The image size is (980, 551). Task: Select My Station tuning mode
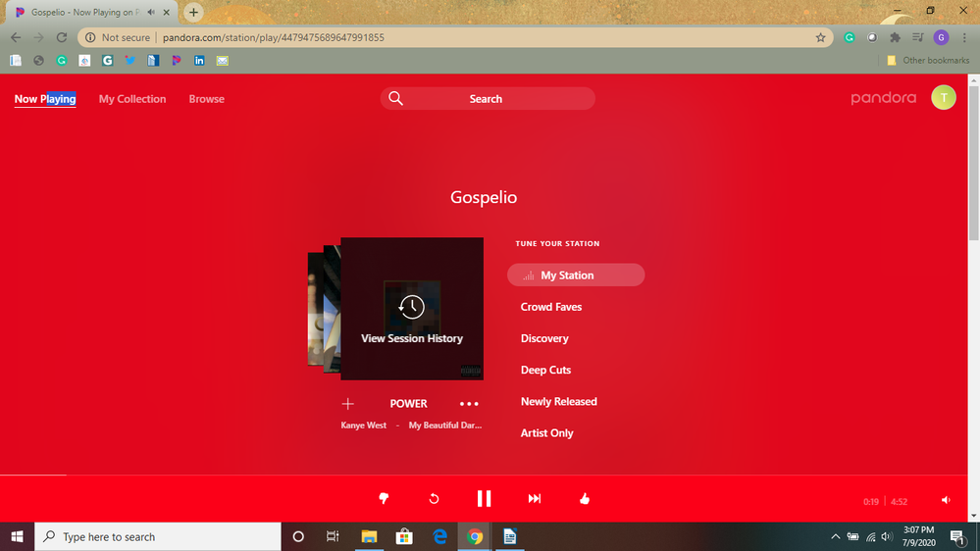click(x=576, y=275)
